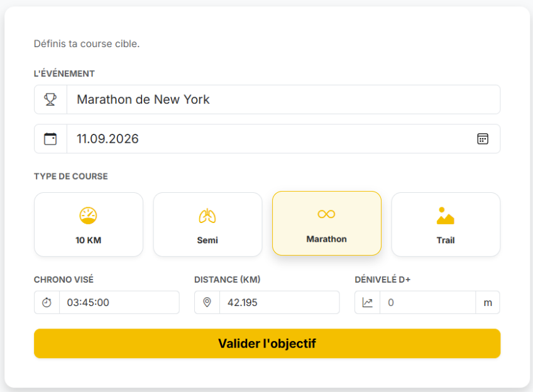
Task: Click the Valider l'objectif button
Action: click(266, 344)
